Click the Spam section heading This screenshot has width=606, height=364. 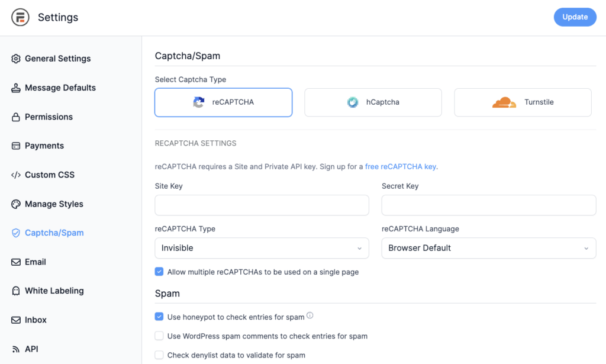click(167, 294)
